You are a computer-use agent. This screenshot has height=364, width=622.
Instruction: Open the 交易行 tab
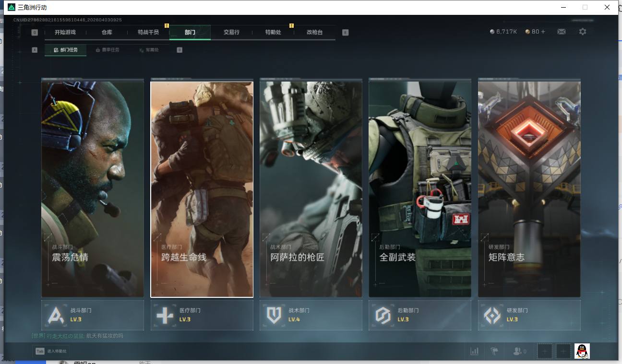point(231,32)
